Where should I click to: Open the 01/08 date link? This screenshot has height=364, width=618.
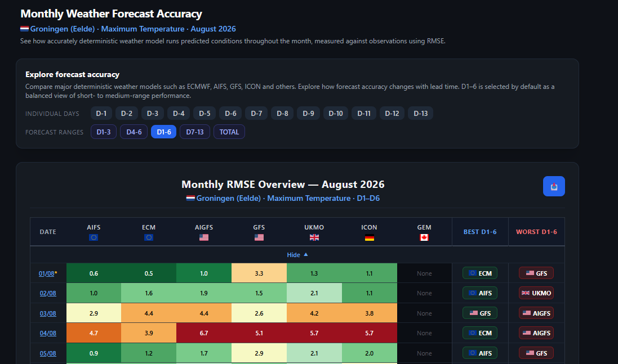tap(47, 273)
